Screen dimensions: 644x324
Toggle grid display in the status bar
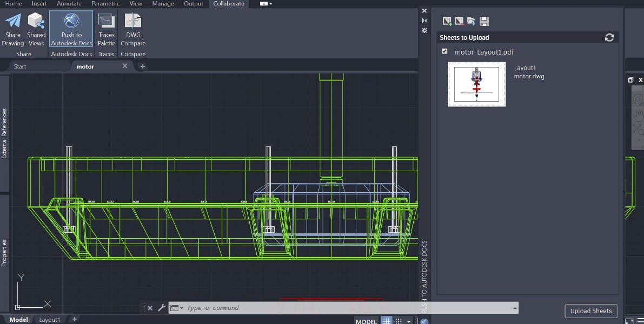[386, 320]
